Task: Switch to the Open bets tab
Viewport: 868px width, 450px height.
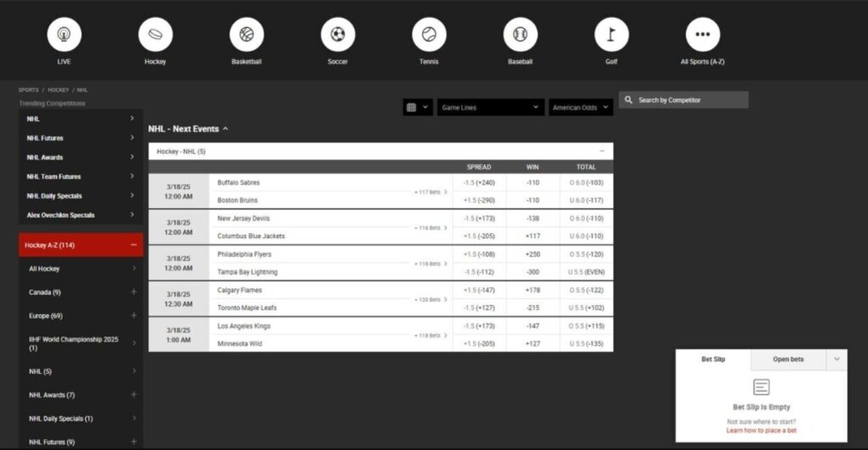Action: 788,359
